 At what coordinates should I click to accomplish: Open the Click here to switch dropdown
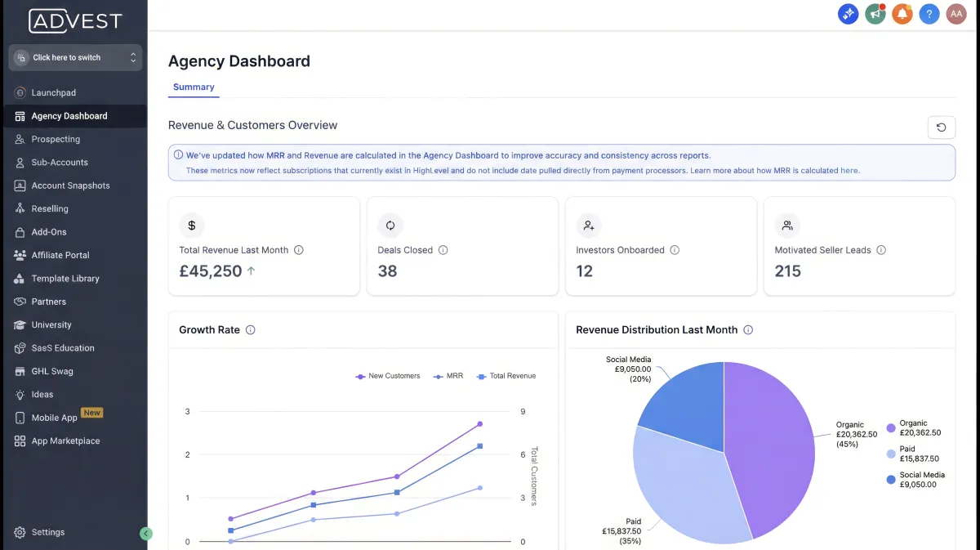(75, 58)
